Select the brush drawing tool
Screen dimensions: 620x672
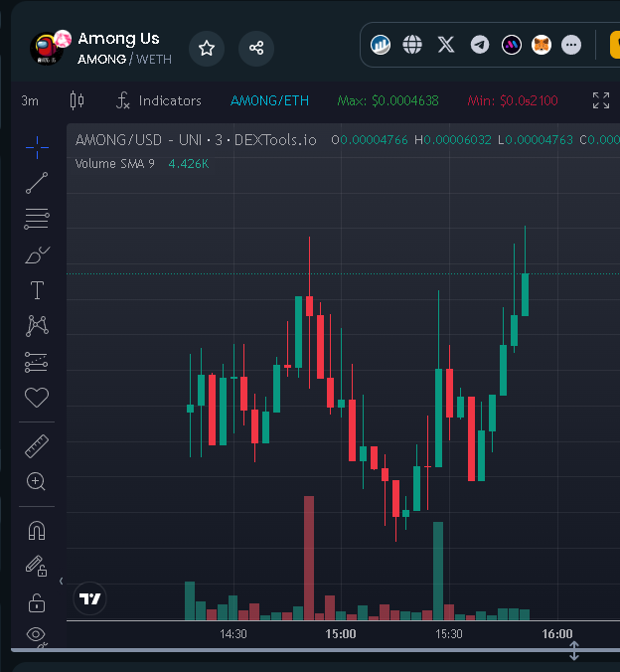(x=37, y=255)
